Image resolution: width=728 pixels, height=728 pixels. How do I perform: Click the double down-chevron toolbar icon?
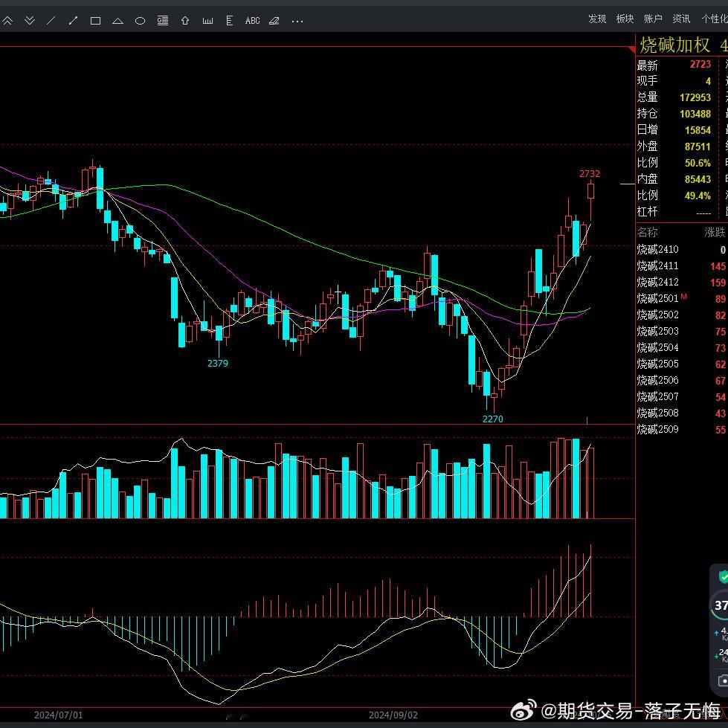30,20
